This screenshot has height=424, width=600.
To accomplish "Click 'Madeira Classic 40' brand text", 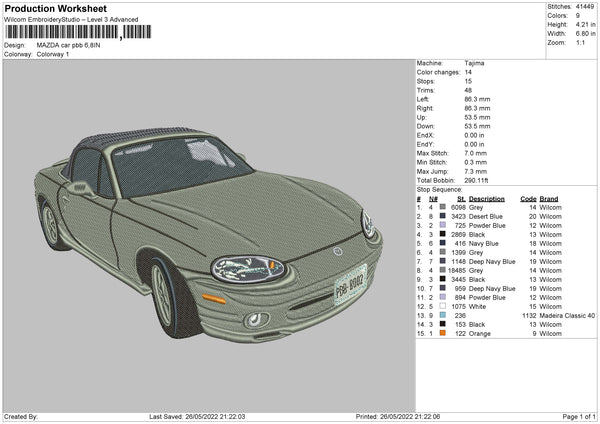I will [567, 315].
